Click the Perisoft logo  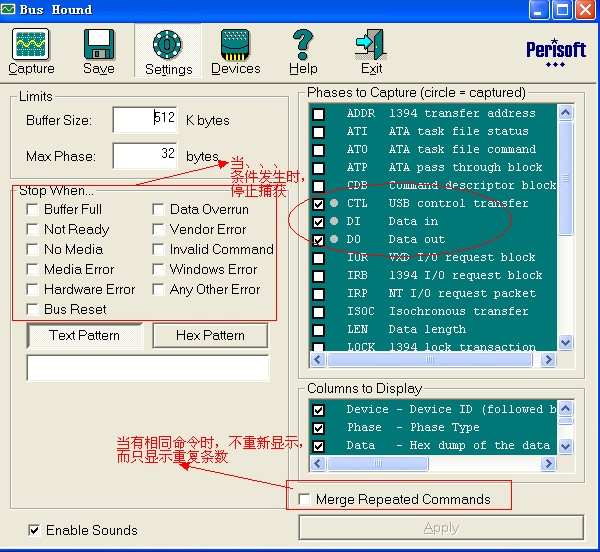(556, 53)
